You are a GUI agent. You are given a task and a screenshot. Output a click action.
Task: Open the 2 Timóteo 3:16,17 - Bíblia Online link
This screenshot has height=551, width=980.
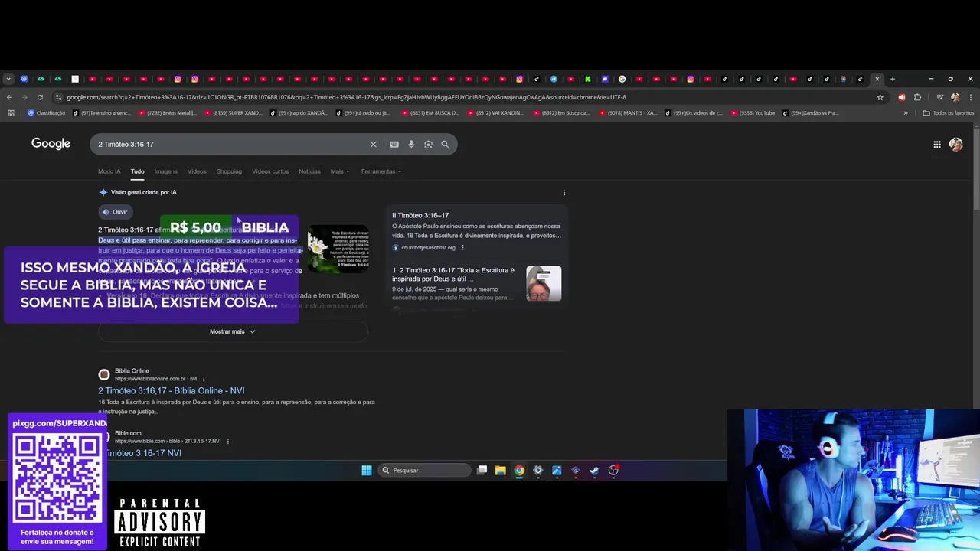[x=171, y=390]
